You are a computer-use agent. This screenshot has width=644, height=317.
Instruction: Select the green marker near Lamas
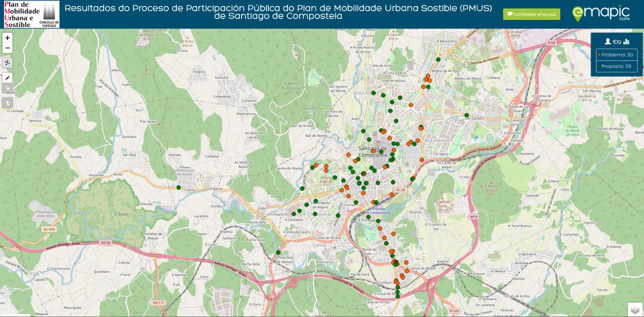tap(179, 188)
